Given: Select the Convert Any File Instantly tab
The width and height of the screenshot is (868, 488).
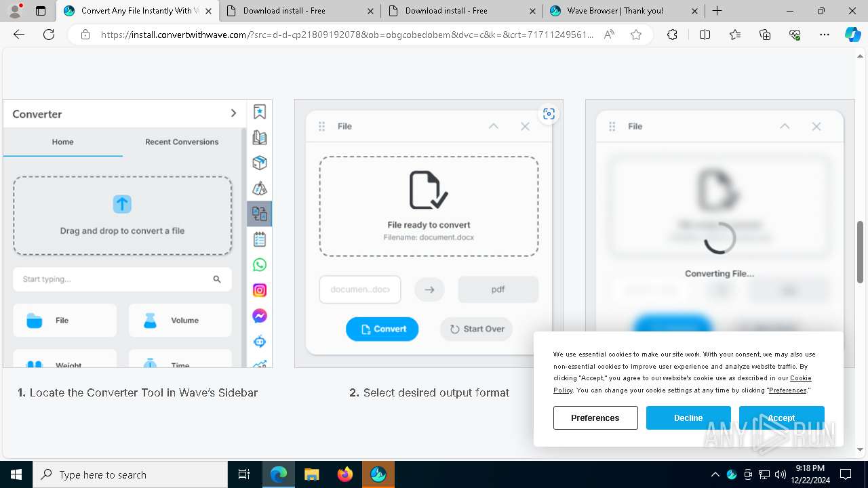Looking at the screenshot, I should (x=138, y=11).
